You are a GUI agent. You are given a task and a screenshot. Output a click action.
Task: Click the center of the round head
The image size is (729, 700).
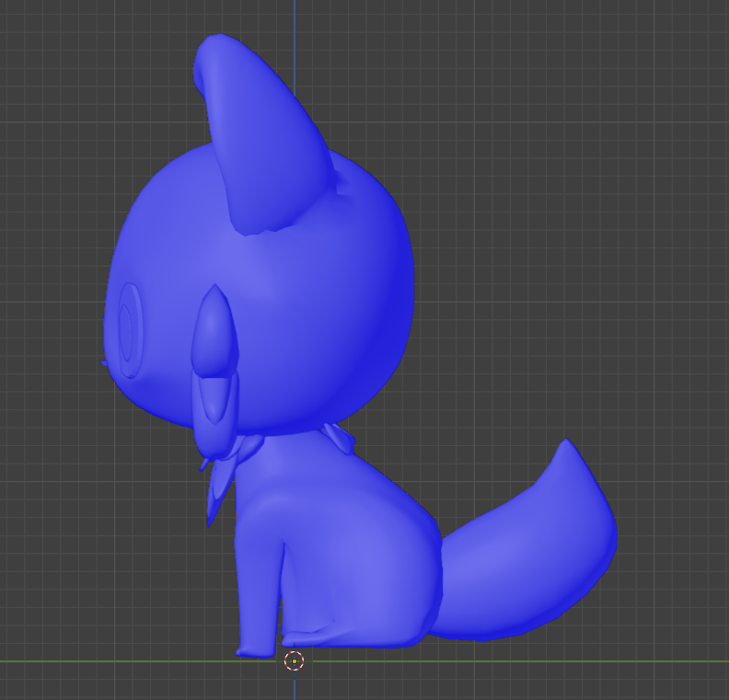276,294
